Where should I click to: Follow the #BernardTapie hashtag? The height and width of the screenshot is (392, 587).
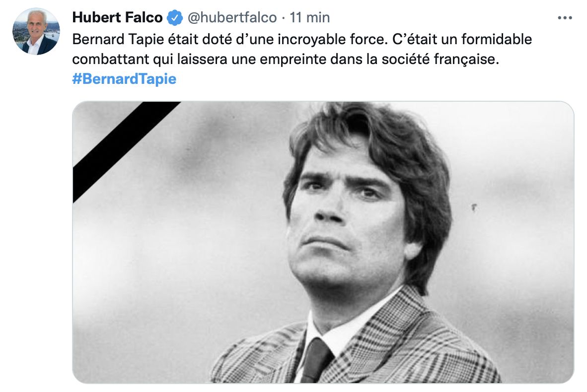coord(124,79)
